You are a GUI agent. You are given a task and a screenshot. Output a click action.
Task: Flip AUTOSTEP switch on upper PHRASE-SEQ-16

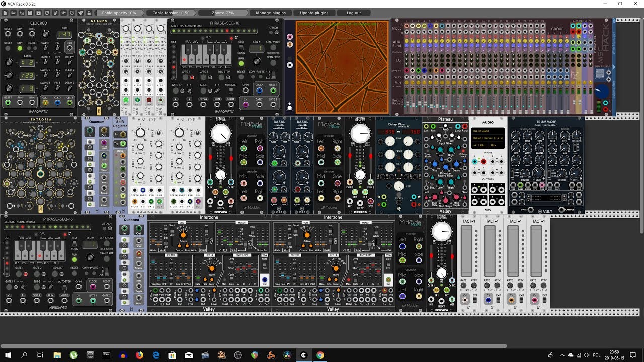click(231, 92)
